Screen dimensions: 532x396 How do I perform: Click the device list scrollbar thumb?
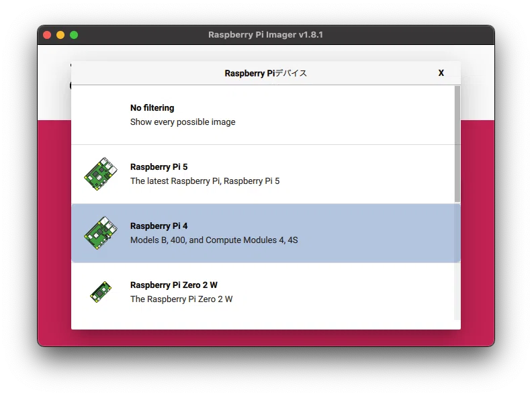(457, 144)
